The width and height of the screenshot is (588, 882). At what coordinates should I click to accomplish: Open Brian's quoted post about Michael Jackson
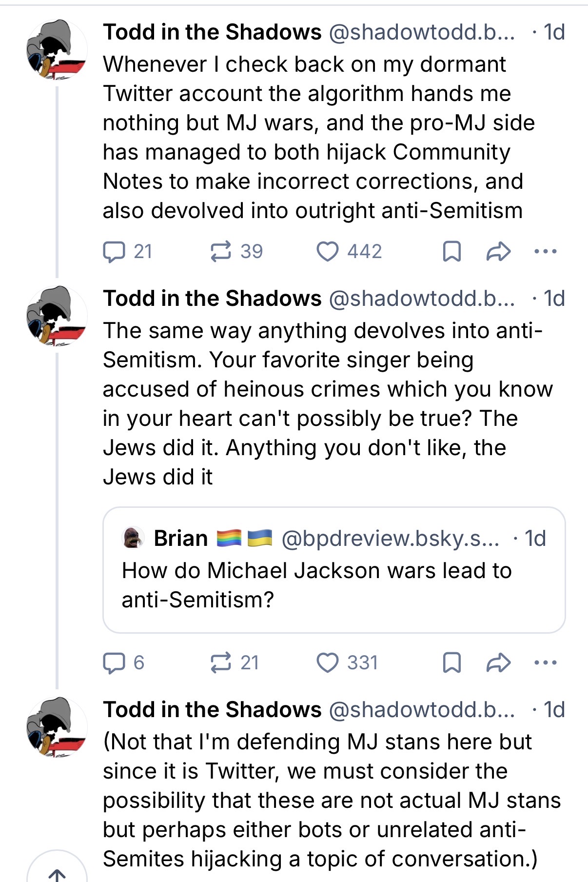[334, 570]
